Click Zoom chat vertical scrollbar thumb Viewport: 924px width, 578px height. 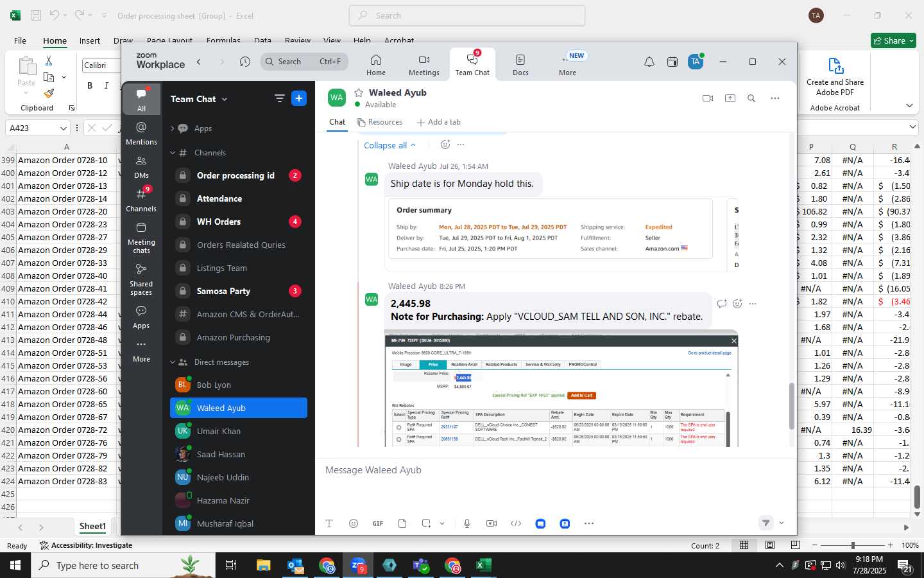[x=791, y=405]
